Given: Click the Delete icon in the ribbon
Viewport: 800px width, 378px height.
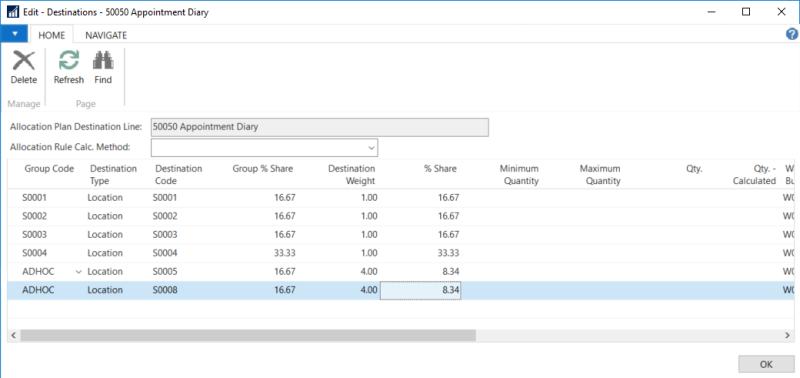Looking at the screenshot, I should click(x=24, y=61).
